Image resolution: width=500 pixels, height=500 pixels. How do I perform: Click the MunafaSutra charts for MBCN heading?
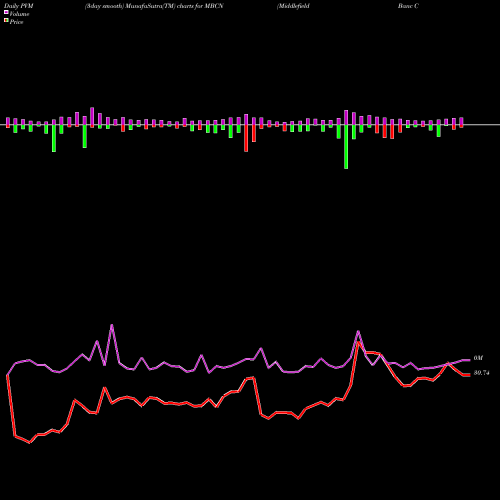[154, 6]
